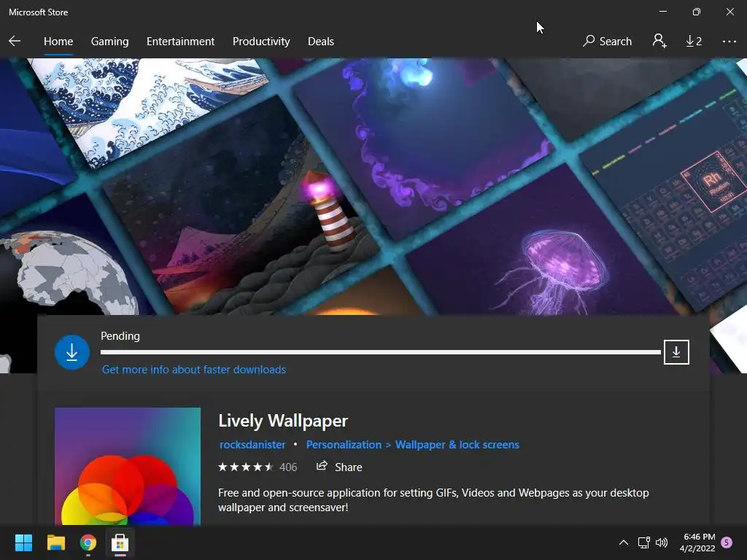Click the boxed download icon beside progress

[676, 352]
